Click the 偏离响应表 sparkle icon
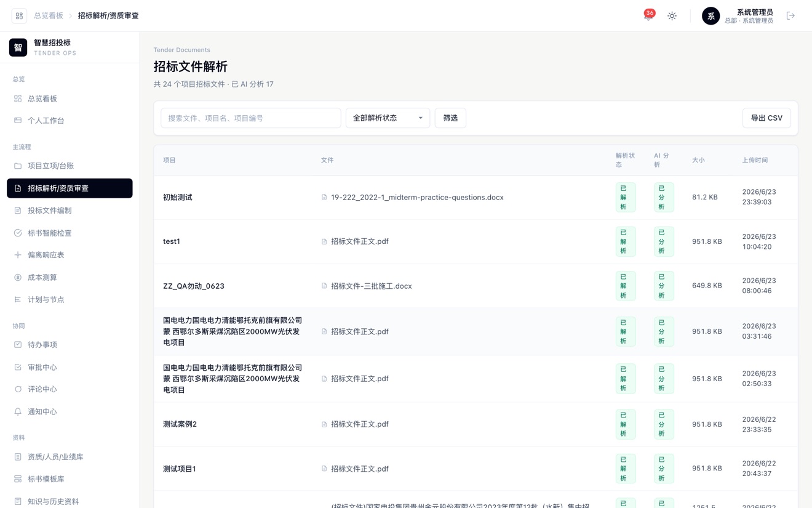The image size is (812, 508). point(18,255)
